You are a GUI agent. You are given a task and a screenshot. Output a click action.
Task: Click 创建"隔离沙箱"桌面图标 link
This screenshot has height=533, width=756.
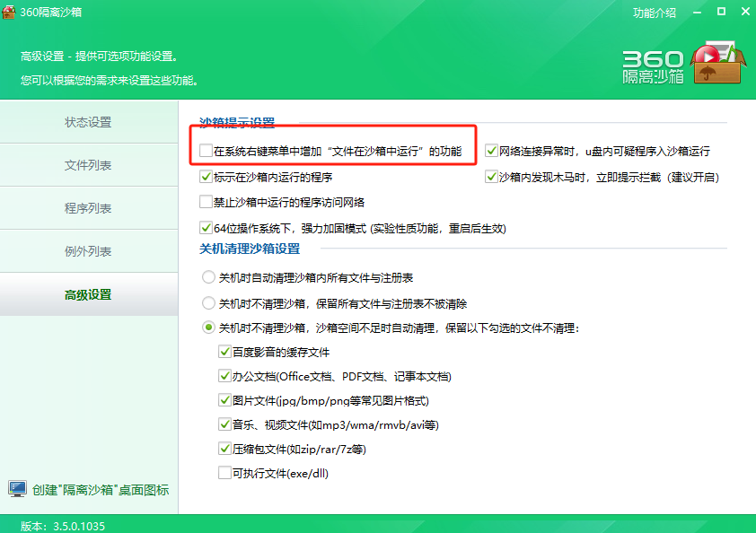pos(100,490)
